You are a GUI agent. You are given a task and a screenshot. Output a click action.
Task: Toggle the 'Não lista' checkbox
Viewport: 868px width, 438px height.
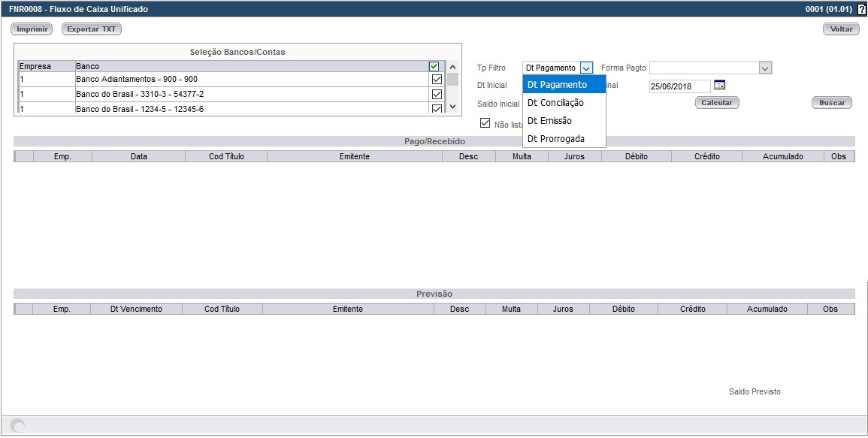tap(485, 123)
